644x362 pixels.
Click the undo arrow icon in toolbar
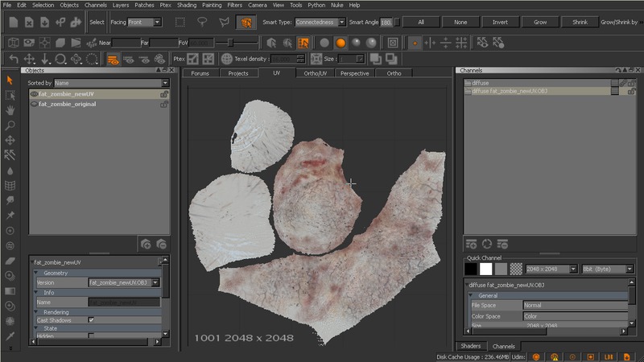tap(13, 59)
